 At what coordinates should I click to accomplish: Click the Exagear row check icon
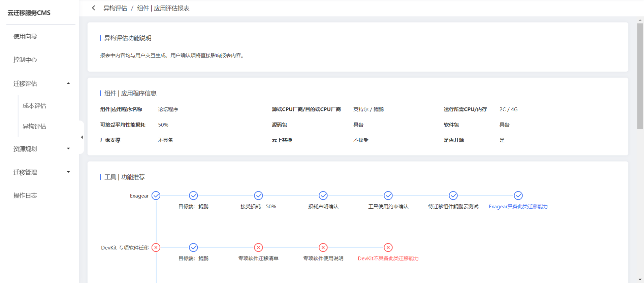[x=156, y=196]
